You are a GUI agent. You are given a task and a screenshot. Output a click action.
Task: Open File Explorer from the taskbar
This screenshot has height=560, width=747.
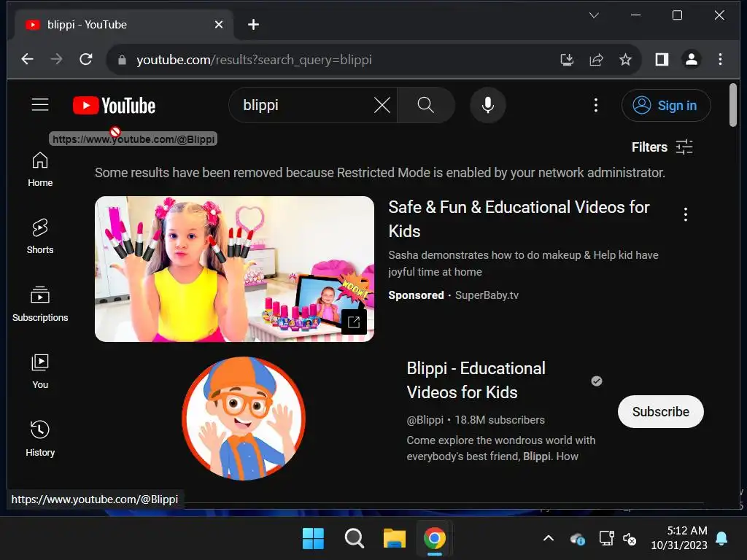point(395,539)
